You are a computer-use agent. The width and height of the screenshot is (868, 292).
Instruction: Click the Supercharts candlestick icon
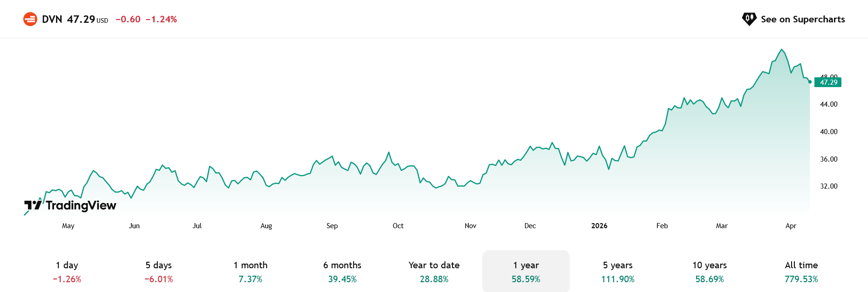[749, 19]
